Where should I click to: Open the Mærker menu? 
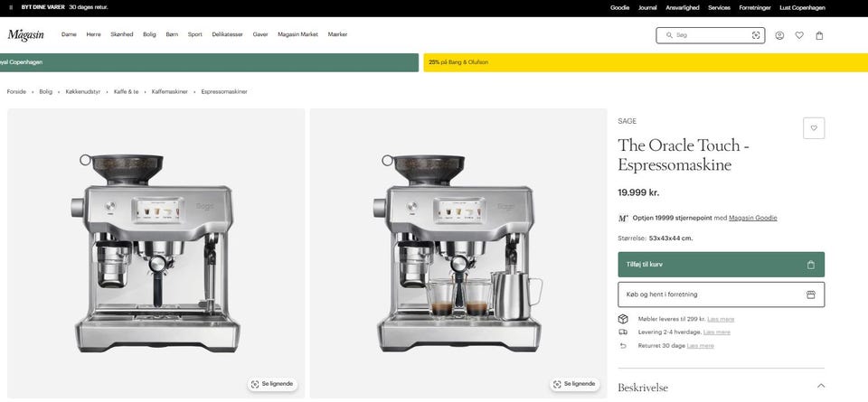[x=337, y=34]
